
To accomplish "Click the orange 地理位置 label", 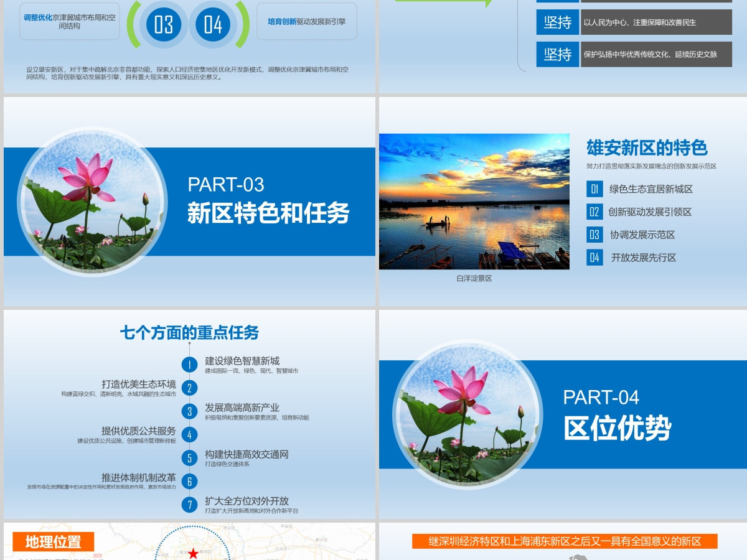I will coord(54,542).
